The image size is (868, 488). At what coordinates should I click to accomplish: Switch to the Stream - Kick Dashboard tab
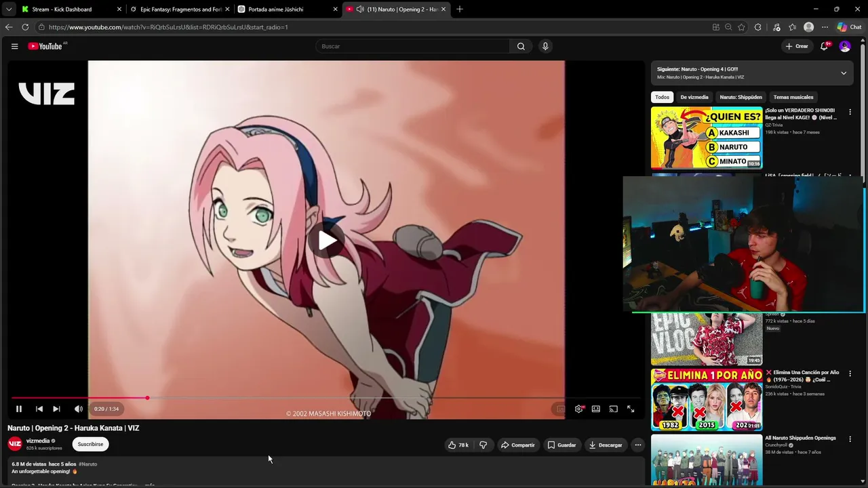[x=71, y=9]
